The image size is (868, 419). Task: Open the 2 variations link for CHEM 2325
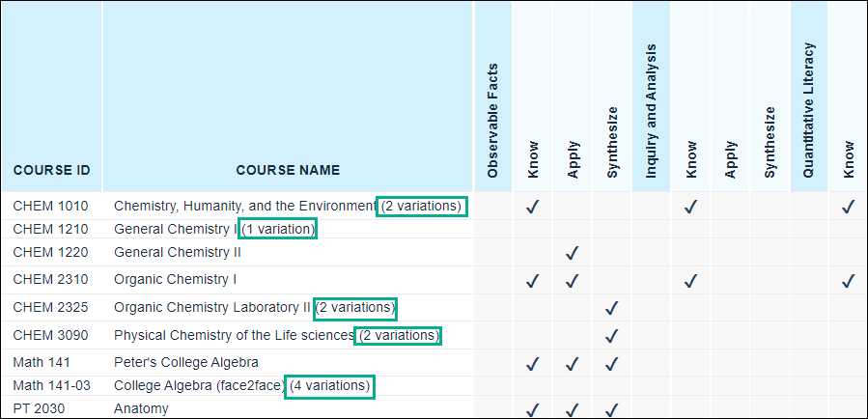(x=355, y=308)
